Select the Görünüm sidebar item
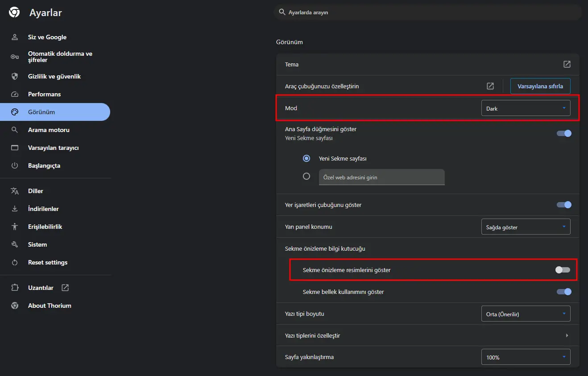 tap(55, 112)
